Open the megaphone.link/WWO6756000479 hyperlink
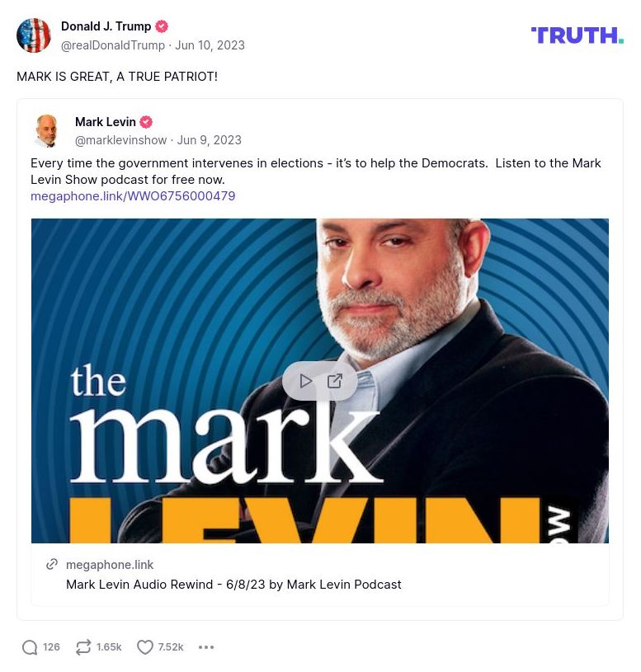 click(x=133, y=196)
